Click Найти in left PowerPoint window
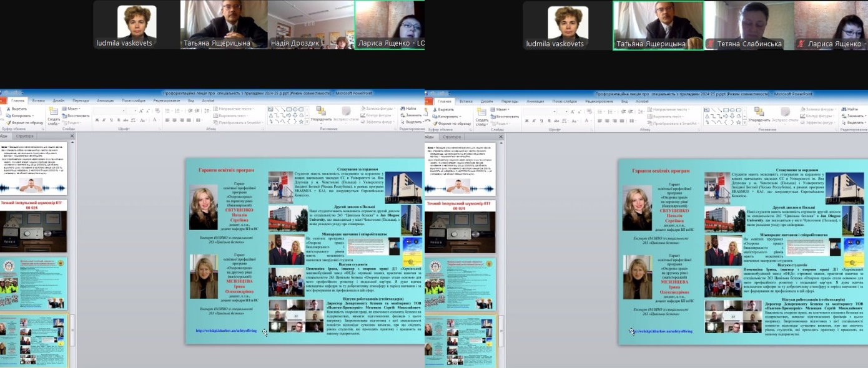This screenshot has height=368, width=868. (x=407, y=109)
